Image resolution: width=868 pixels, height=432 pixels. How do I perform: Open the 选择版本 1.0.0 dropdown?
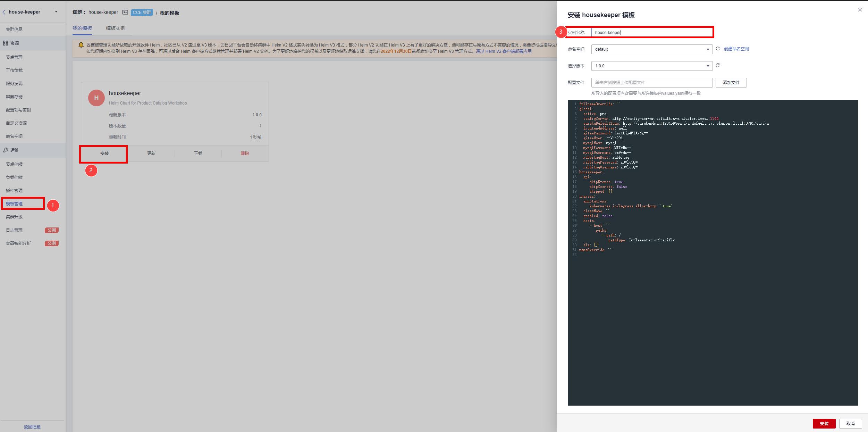coord(651,66)
